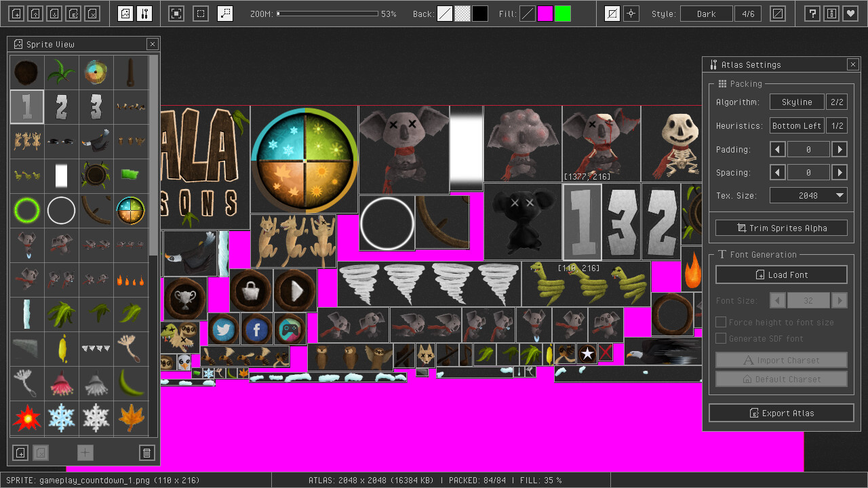Select the countdown number 2 sprite thumbnail
The width and height of the screenshot is (868, 488).
click(62, 107)
